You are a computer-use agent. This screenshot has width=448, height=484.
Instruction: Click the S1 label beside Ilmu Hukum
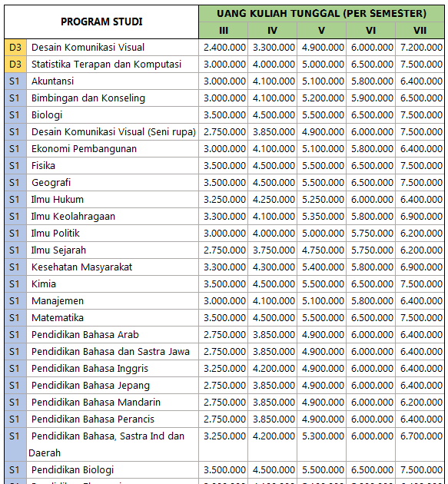(14, 200)
